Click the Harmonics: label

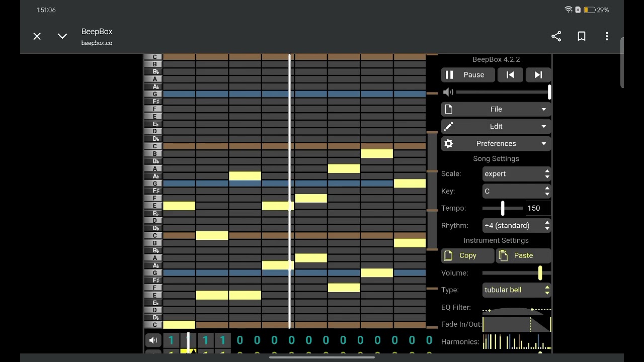coord(460,342)
